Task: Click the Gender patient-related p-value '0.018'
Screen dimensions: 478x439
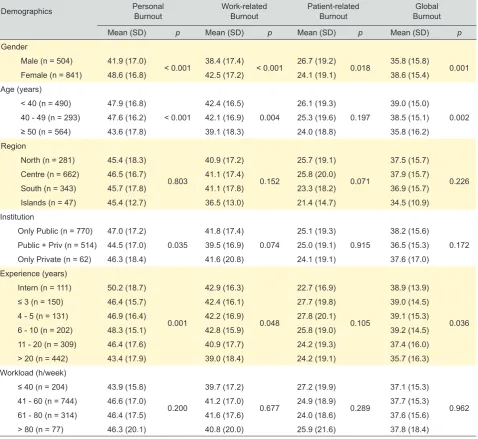Action: pyautogui.click(x=360, y=68)
